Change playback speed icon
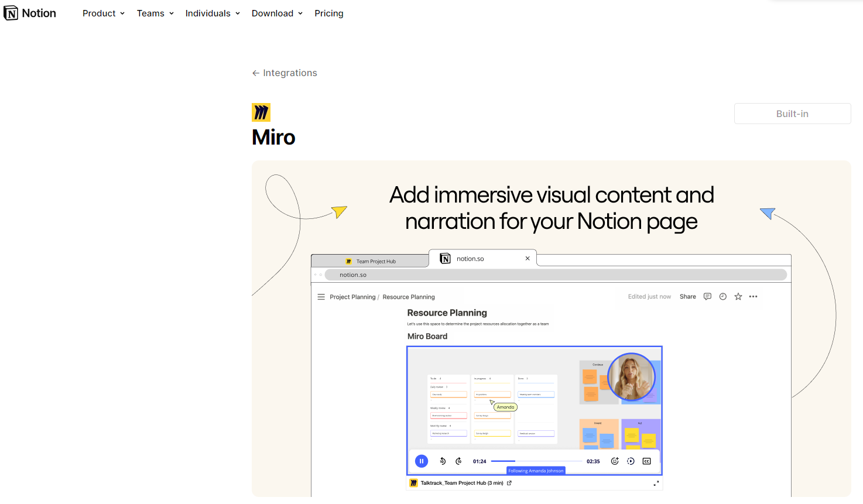Screen dimensions: 863x504 pos(631,461)
